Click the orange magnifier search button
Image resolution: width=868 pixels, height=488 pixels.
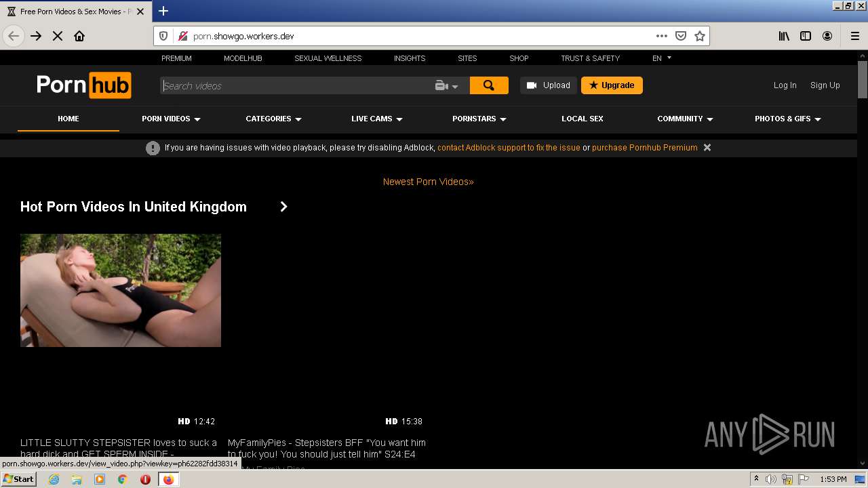tap(489, 85)
